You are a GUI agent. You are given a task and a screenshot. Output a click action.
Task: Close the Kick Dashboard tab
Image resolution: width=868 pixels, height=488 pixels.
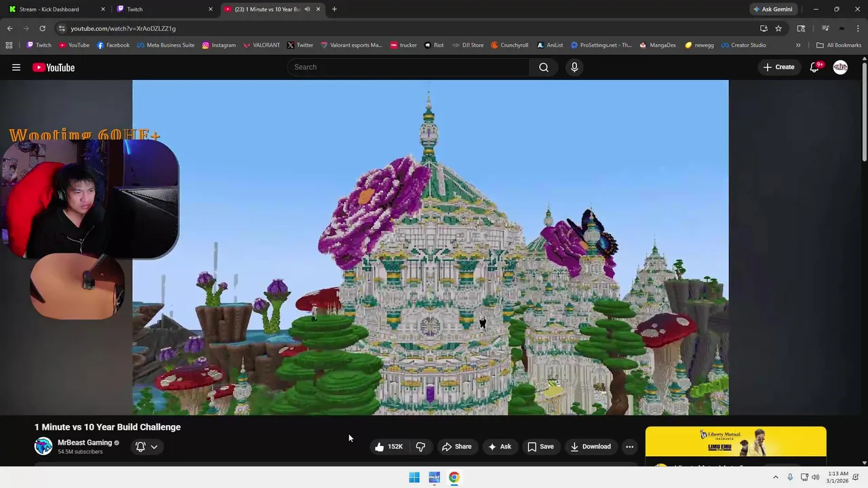pos(103,9)
